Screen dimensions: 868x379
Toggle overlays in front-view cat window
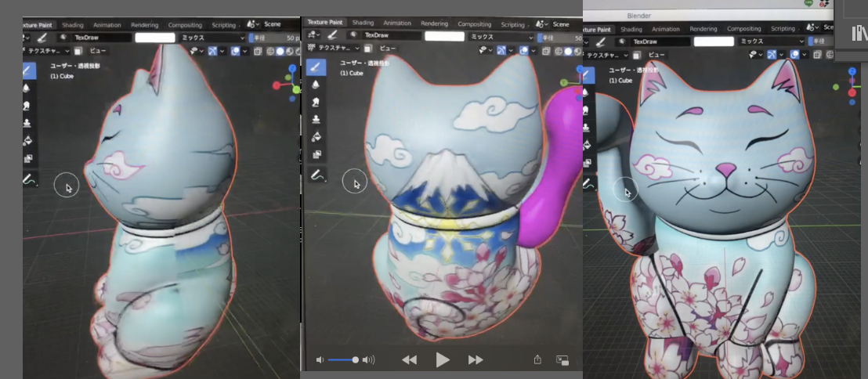coord(795,54)
